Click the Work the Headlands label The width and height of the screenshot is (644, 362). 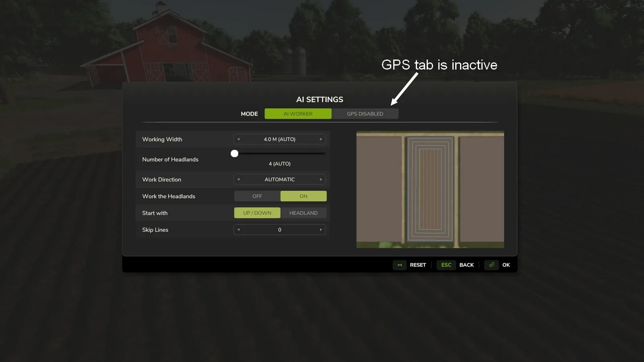tap(169, 196)
